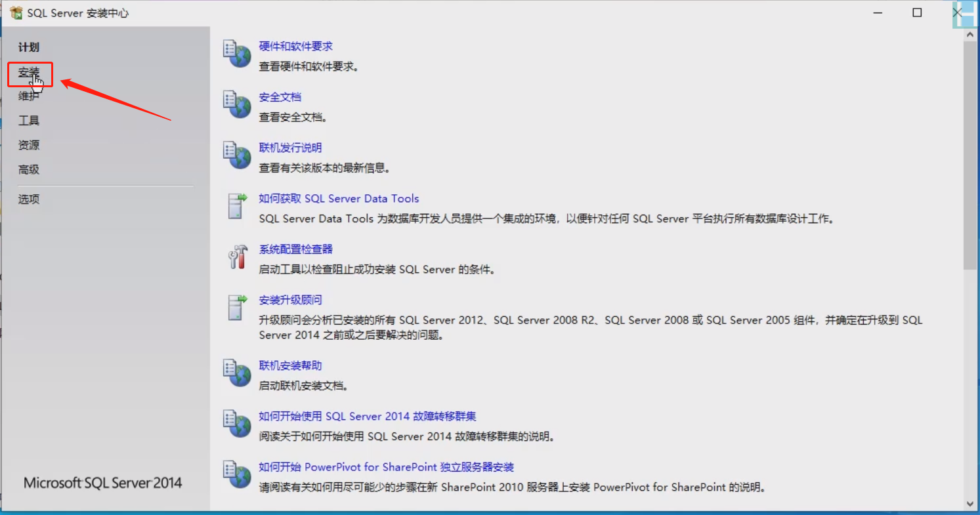Switch to the 维护 section
980x515 pixels.
(x=29, y=96)
